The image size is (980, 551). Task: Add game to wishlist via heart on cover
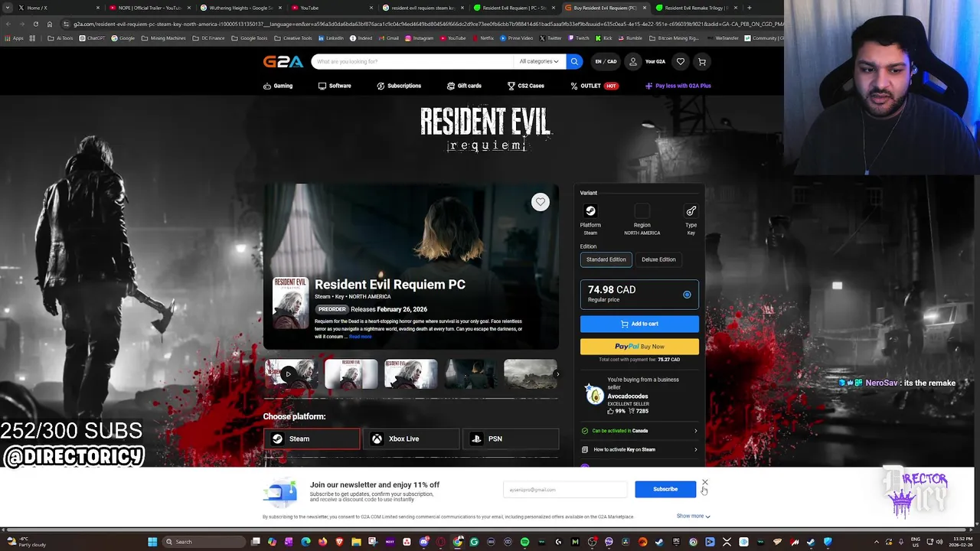541,202
